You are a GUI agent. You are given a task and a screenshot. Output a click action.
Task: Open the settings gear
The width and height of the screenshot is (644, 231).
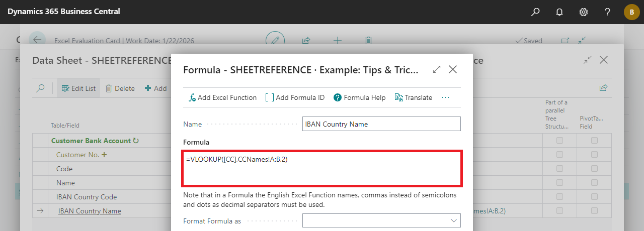pos(584,12)
